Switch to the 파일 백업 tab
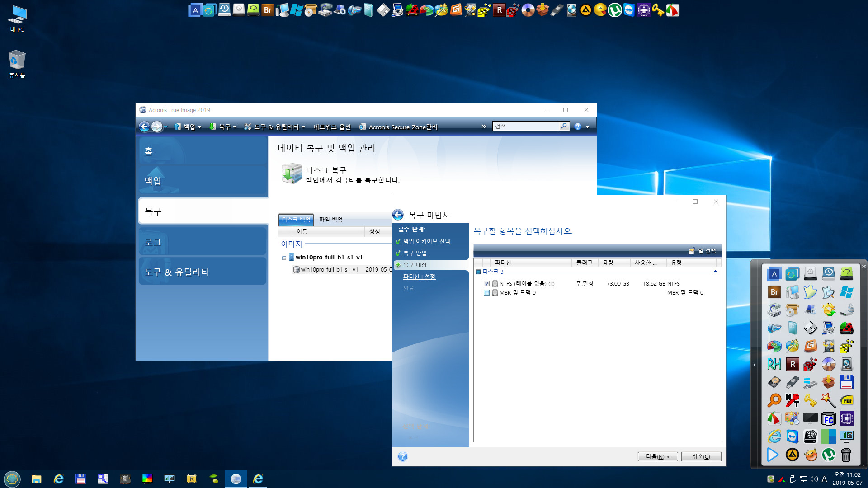This screenshot has height=488, width=868. pyautogui.click(x=330, y=220)
